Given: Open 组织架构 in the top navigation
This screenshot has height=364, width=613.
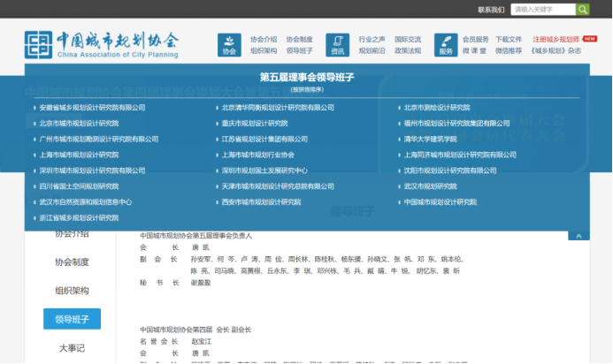Looking at the screenshot, I should (264, 50).
